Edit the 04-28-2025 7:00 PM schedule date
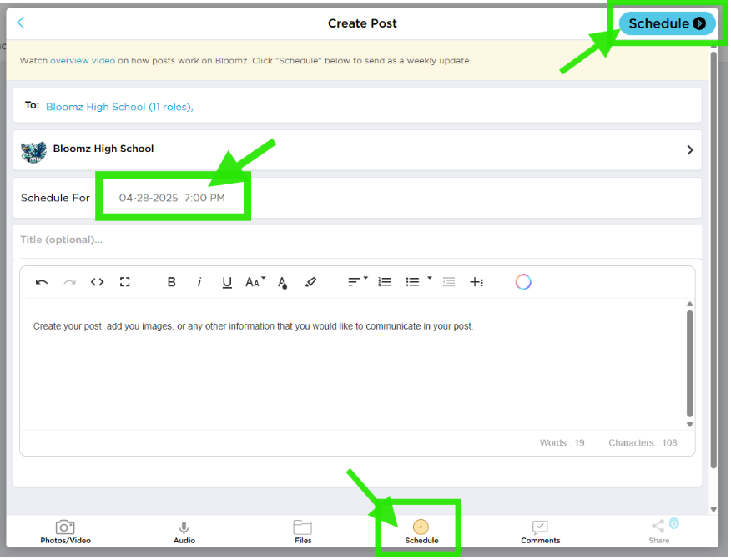731x560 pixels. point(172,198)
